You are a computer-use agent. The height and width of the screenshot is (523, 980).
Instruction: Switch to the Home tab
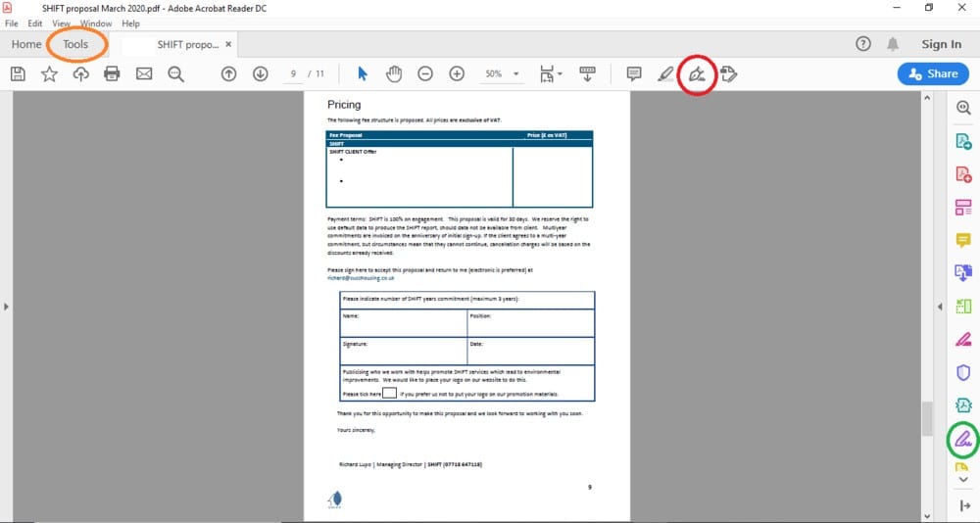[x=26, y=44]
